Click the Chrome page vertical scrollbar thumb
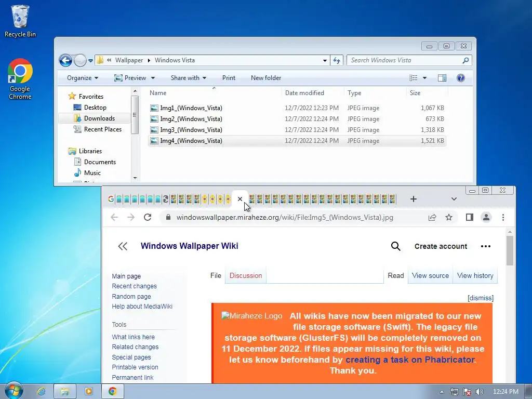The height and width of the screenshot is (399, 532). 510,251
